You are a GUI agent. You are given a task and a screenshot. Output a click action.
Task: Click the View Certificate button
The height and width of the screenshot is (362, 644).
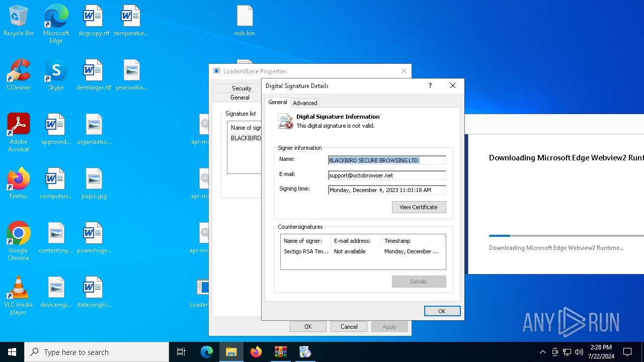coord(419,207)
